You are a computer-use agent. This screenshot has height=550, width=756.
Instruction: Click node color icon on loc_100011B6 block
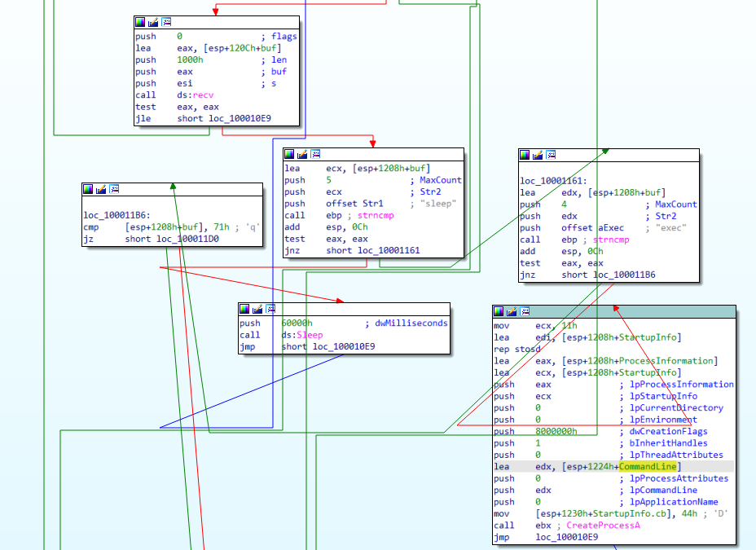tap(88, 189)
